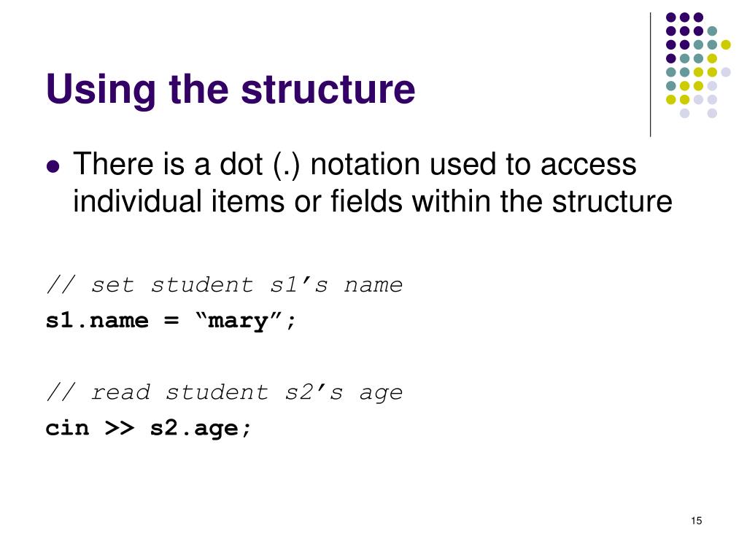Screen dimensions: 747x560
Task: Click the first teal dot in second row
Action: pos(712,31)
